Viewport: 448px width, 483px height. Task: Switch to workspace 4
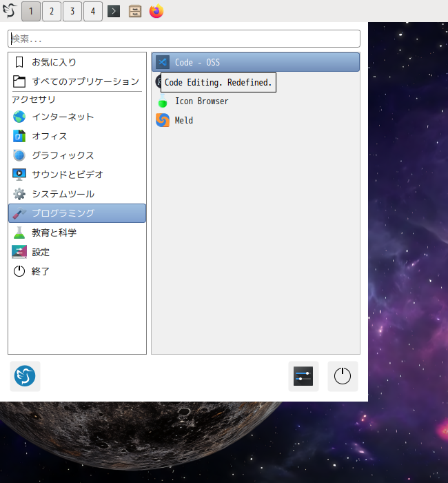93,12
